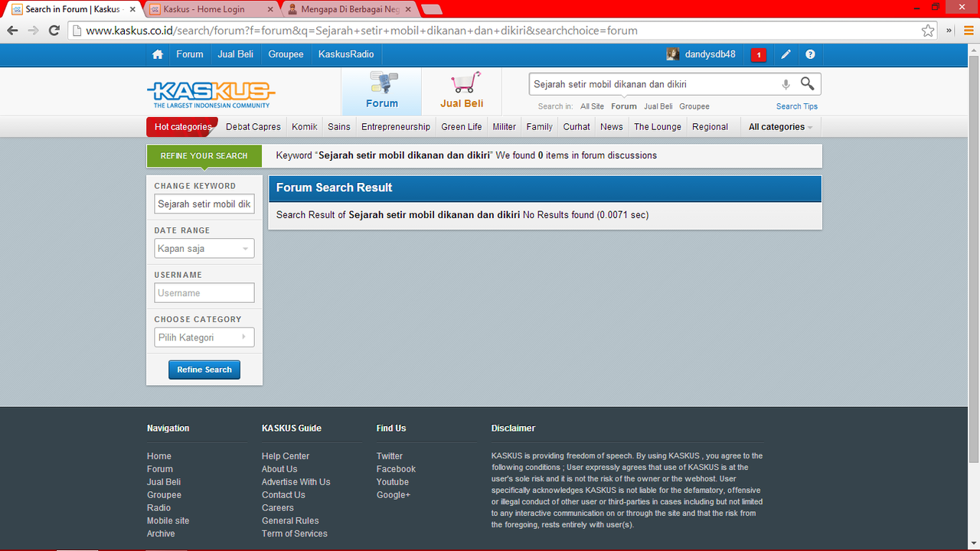Viewport: 980px width, 551px height.
Task: Open the Youtube footer link
Action: 393,482
